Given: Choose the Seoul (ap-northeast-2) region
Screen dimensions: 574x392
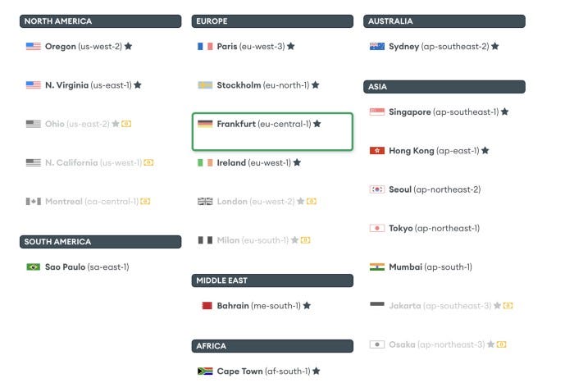Looking at the screenshot, I should (435, 189).
